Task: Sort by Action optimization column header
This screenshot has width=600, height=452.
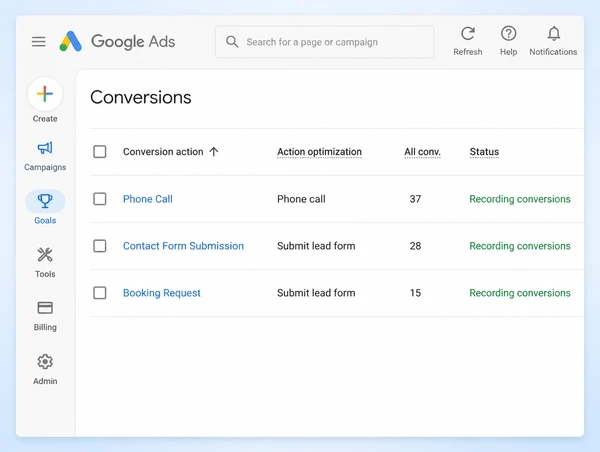Action: tap(320, 152)
